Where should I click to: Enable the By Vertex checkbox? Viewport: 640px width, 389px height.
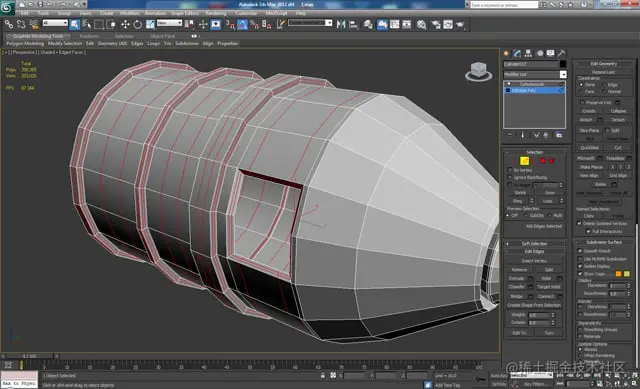tap(509, 170)
